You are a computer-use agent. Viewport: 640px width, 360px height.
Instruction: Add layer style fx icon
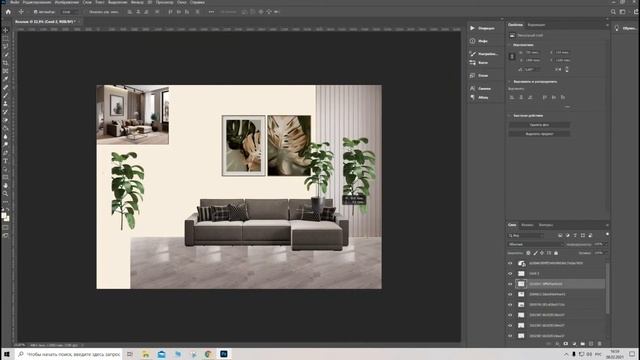pos(557,344)
